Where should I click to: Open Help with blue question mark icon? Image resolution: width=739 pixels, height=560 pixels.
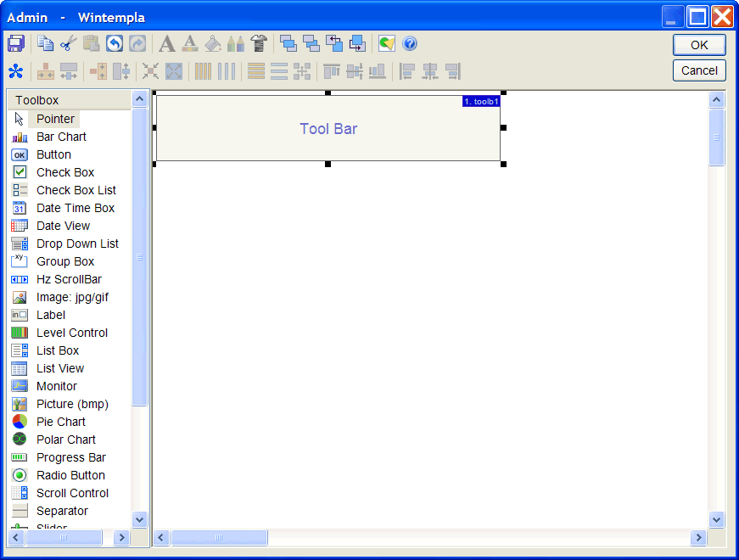(410, 44)
